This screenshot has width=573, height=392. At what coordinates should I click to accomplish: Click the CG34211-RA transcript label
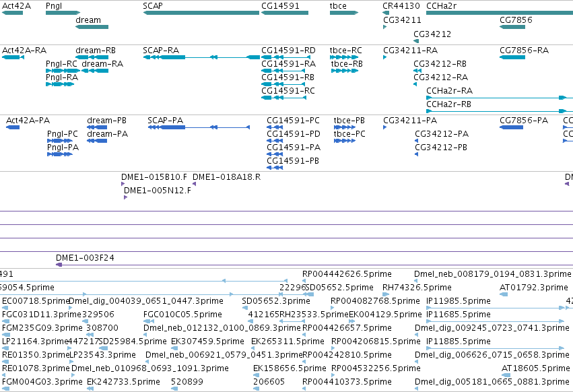pos(410,50)
